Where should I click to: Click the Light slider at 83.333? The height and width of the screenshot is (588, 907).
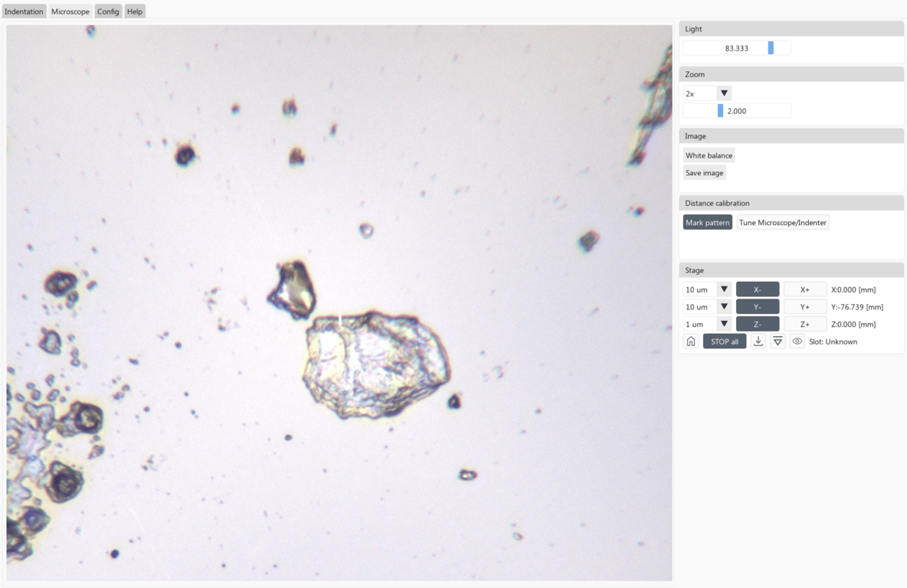click(737, 48)
